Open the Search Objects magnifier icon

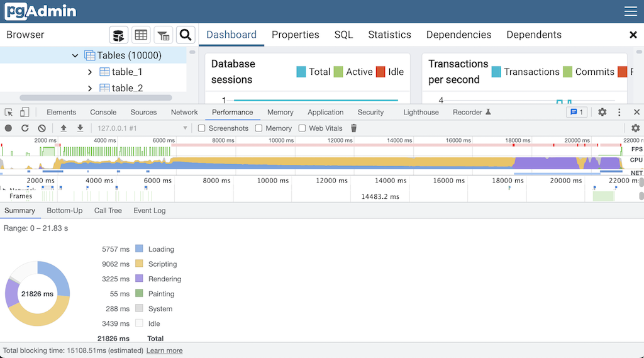[185, 35]
